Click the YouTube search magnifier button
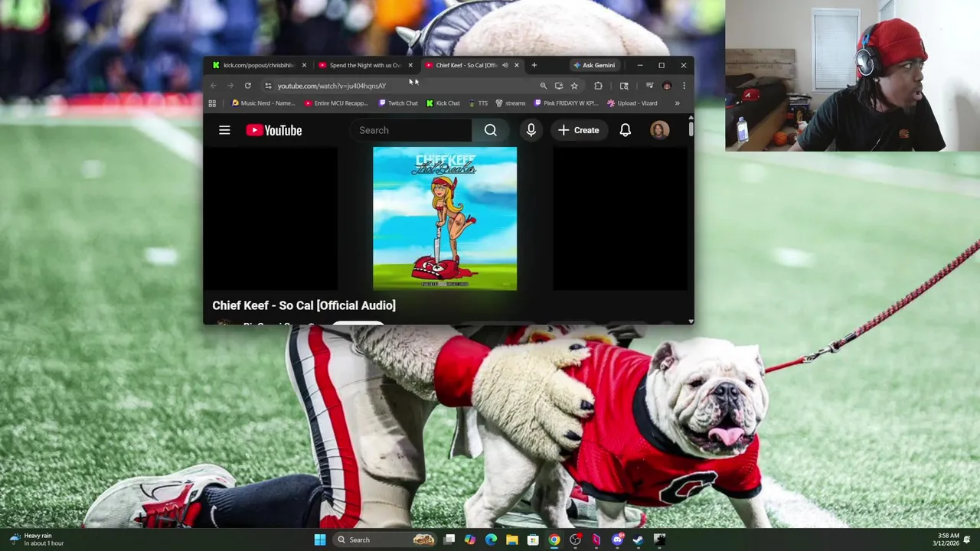 (490, 130)
